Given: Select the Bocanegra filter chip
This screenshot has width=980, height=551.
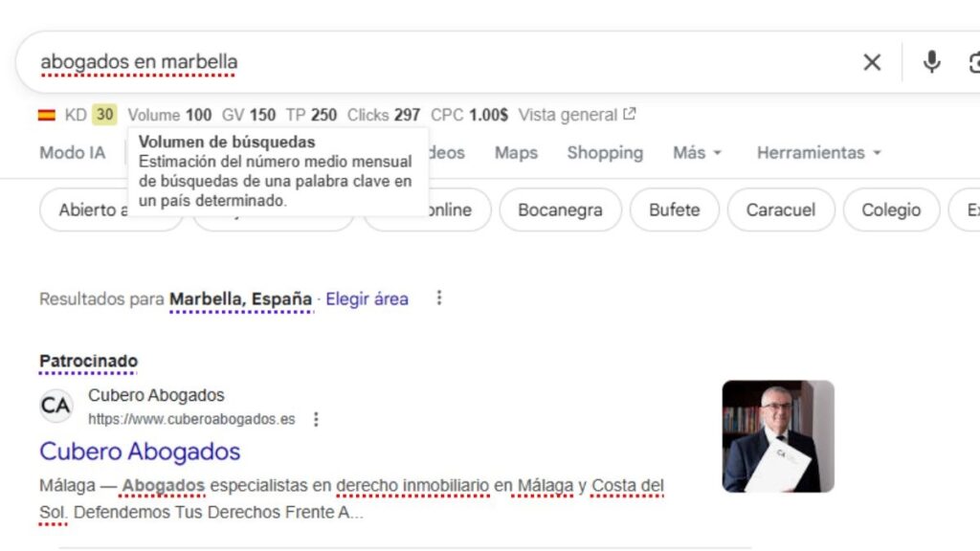Looking at the screenshot, I should pyautogui.click(x=560, y=209).
